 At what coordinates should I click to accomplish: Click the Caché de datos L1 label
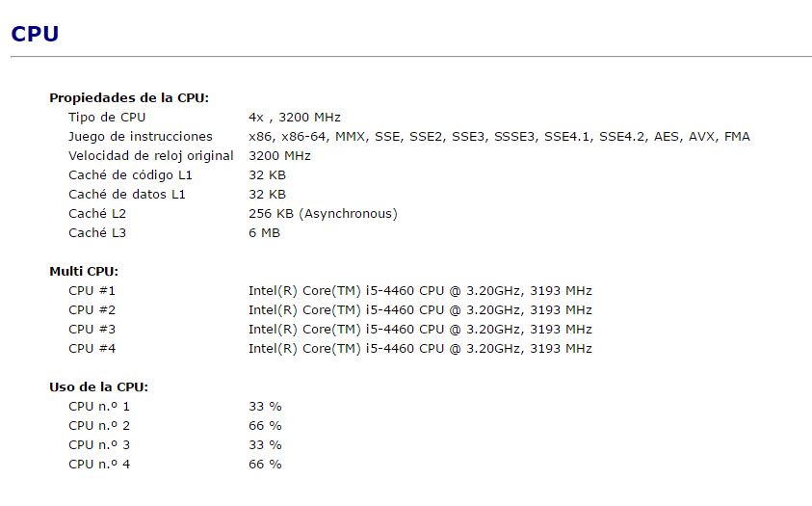126,195
